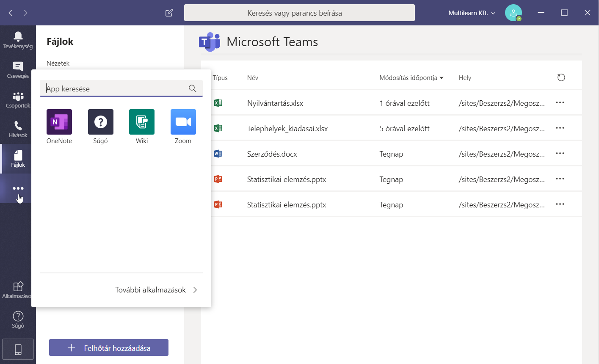Refresh the file list
599x364 pixels.
561,77
